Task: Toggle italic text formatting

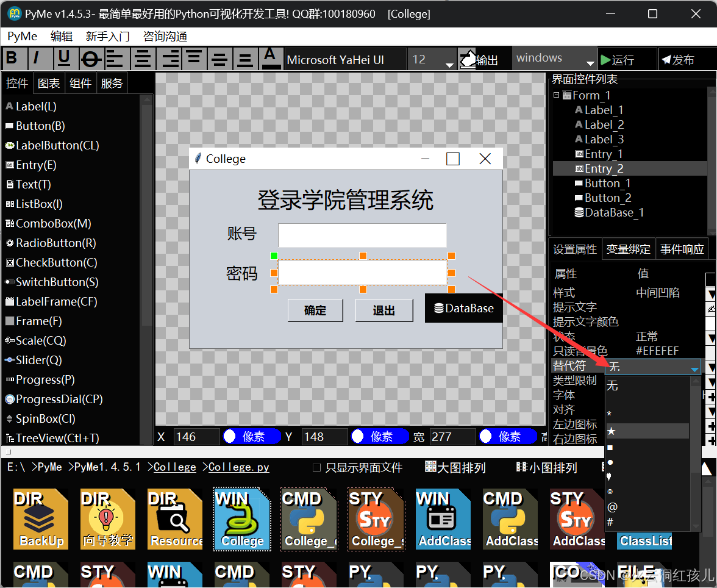Action: pyautogui.click(x=40, y=59)
